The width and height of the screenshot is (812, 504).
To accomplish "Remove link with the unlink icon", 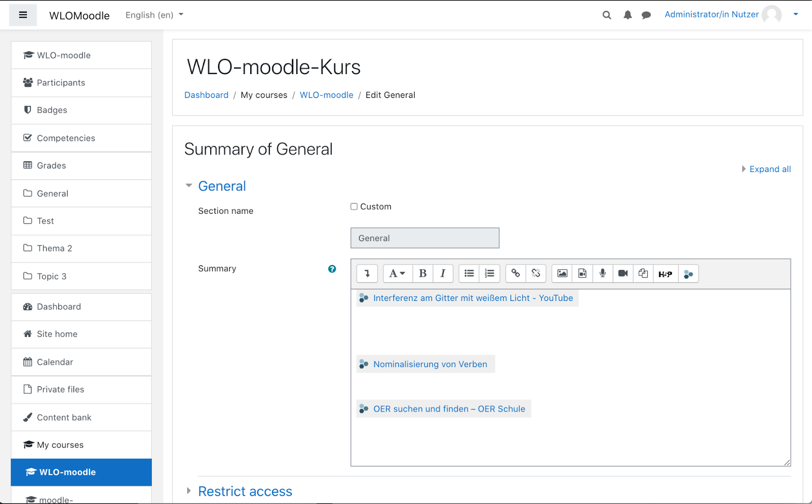I will click(x=536, y=274).
